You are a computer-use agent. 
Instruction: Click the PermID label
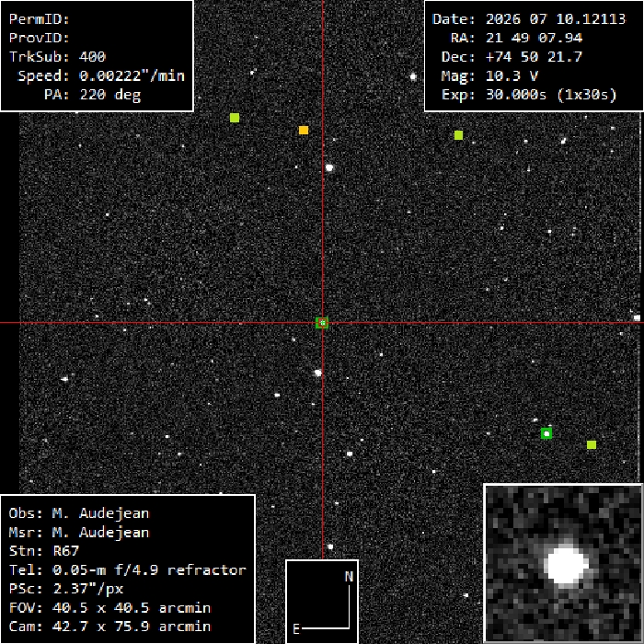pos(39,19)
